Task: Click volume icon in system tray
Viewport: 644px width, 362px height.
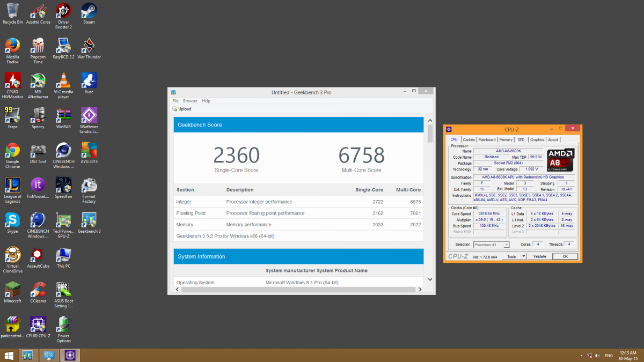Action: click(597, 356)
